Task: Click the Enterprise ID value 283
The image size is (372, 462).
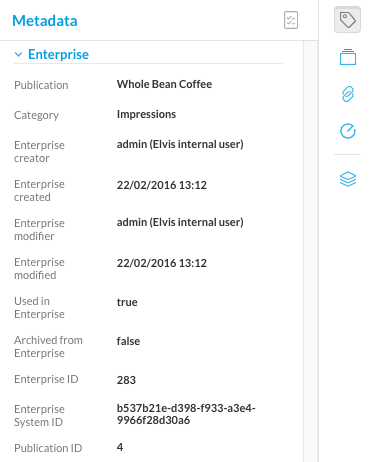Action: pos(126,380)
